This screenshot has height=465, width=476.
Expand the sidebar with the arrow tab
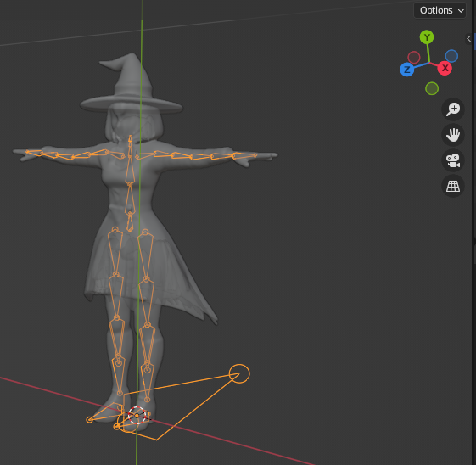click(x=468, y=38)
